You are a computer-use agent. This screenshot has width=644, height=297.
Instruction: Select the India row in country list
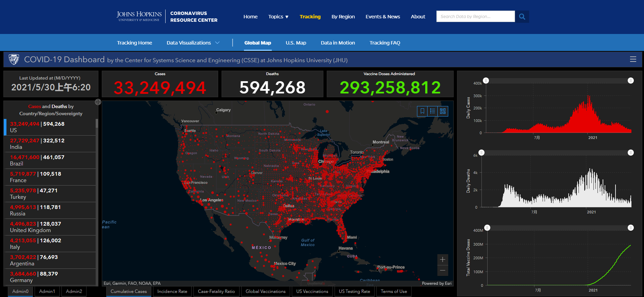50,144
